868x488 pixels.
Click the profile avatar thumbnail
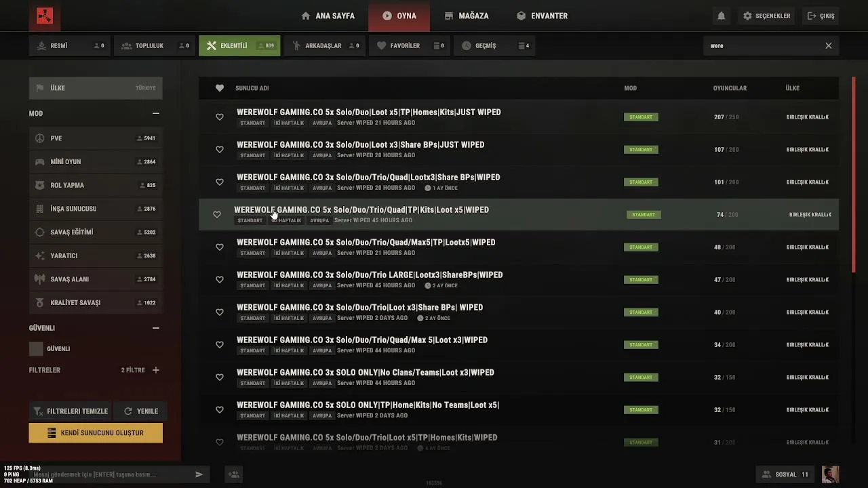pos(830,474)
